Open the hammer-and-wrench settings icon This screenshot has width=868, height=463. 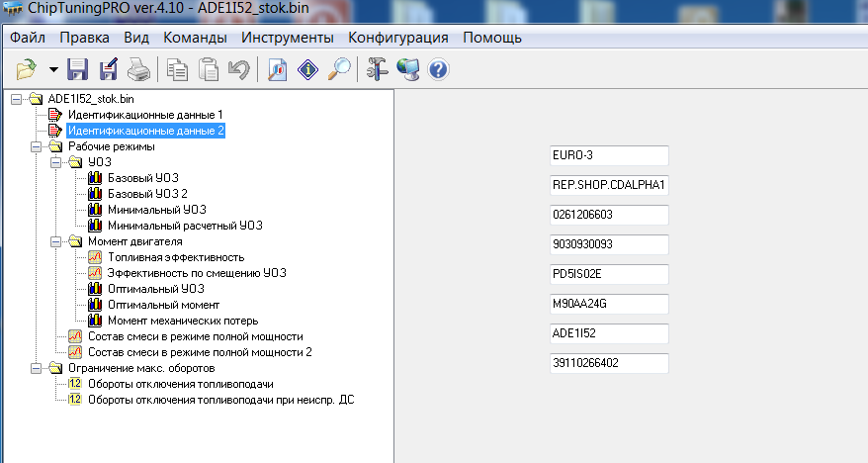point(377,69)
